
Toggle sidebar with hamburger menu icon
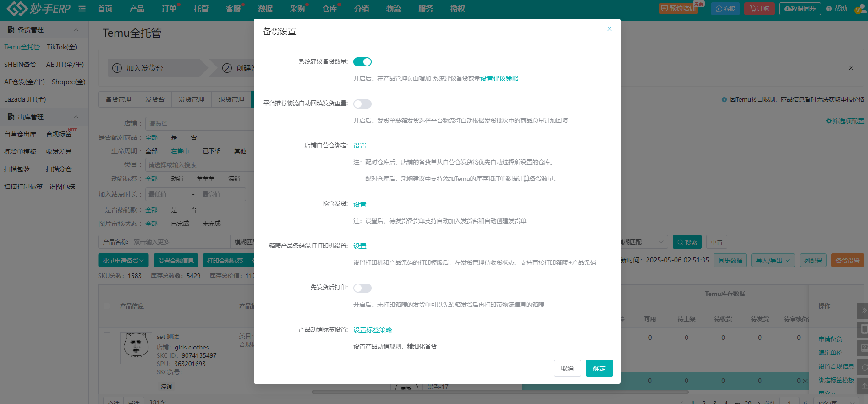click(x=82, y=9)
